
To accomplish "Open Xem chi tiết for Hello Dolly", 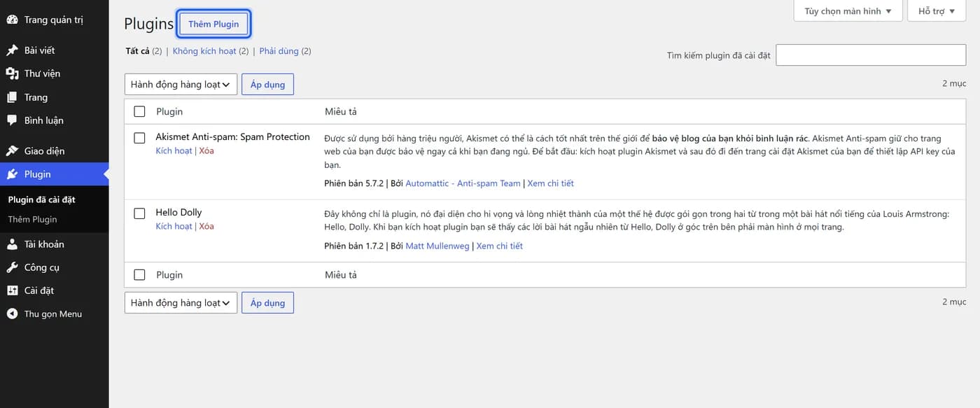I will [499, 246].
